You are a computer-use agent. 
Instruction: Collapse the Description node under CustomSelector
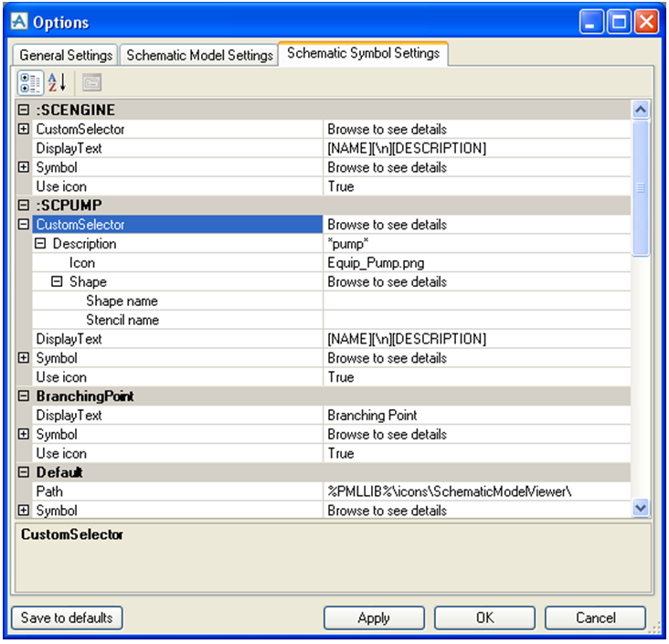point(41,244)
